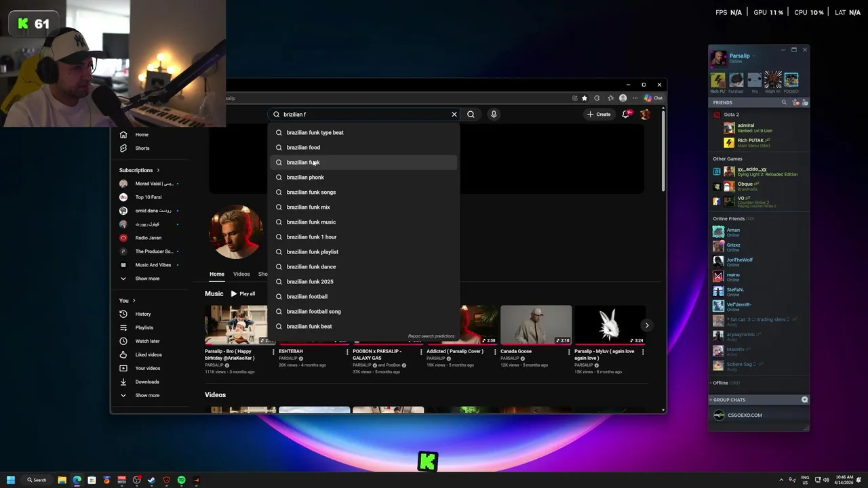Open Spotify from the taskbar

tap(181, 480)
